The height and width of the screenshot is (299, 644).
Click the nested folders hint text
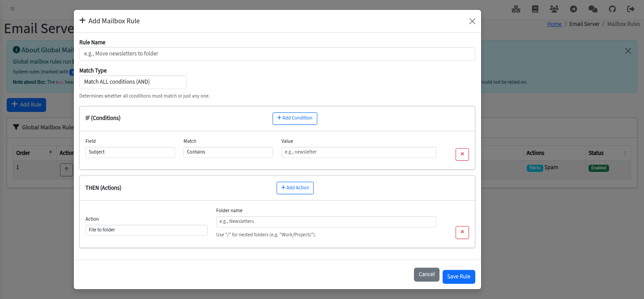tap(266, 235)
